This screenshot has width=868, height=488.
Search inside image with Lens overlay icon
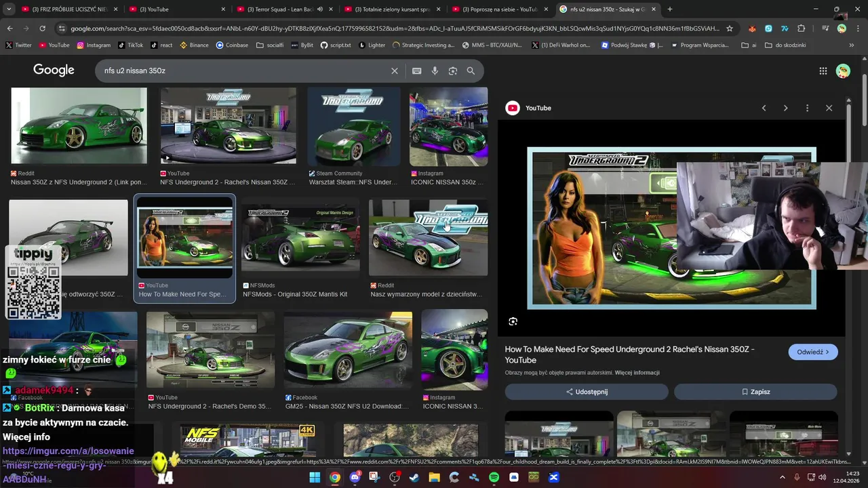[x=513, y=321]
